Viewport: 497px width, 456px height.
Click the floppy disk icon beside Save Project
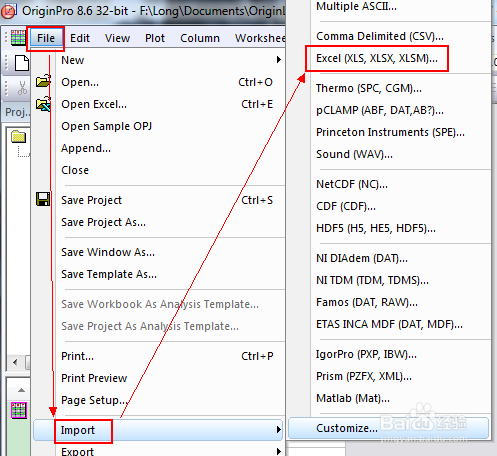(43, 199)
